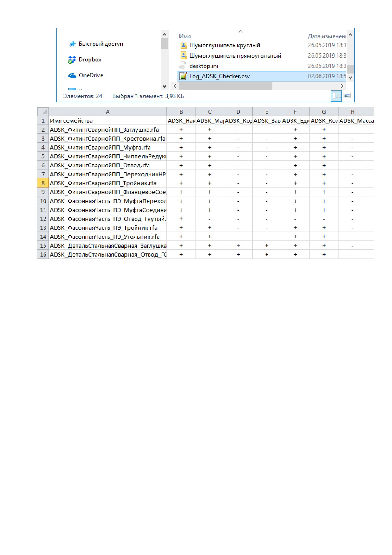This screenshot has height=555, width=392.
Task: Click column C cell in row 12
Action: [209, 219]
